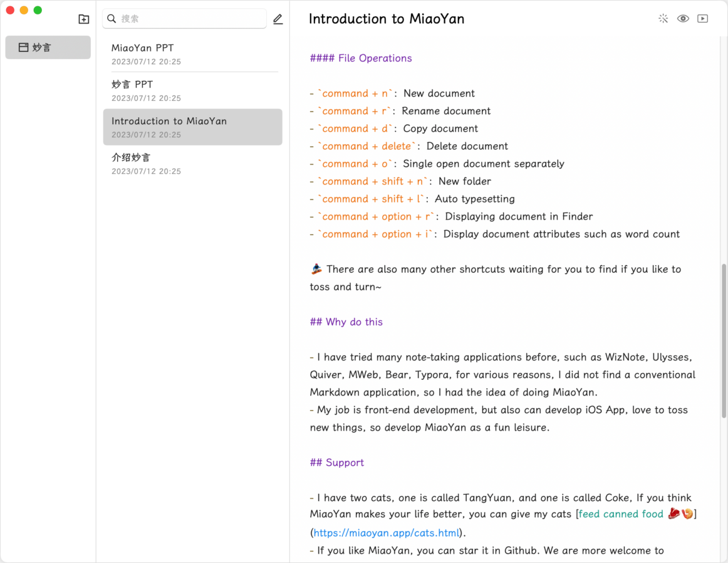Click the text 'New document'
This screenshot has width=728, height=563.
tap(439, 93)
